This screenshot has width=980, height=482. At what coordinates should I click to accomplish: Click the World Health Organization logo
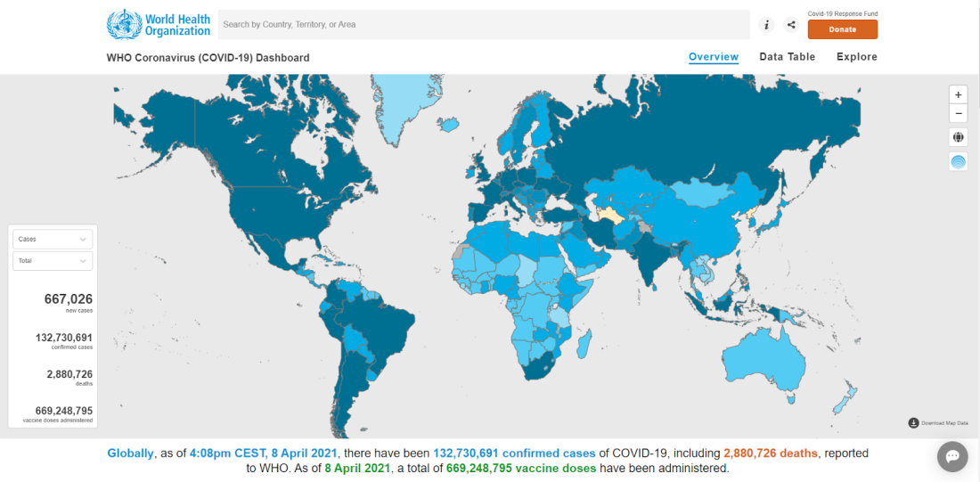click(x=159, y=24)
